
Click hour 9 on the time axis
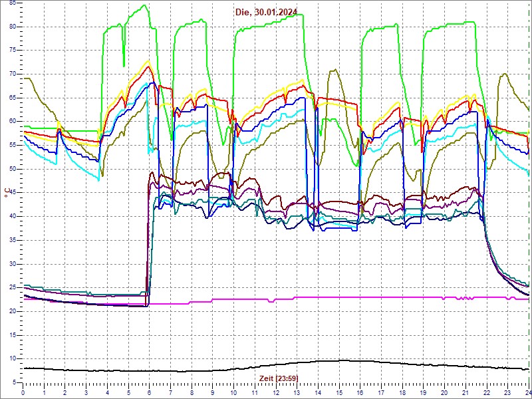(213, 392)
